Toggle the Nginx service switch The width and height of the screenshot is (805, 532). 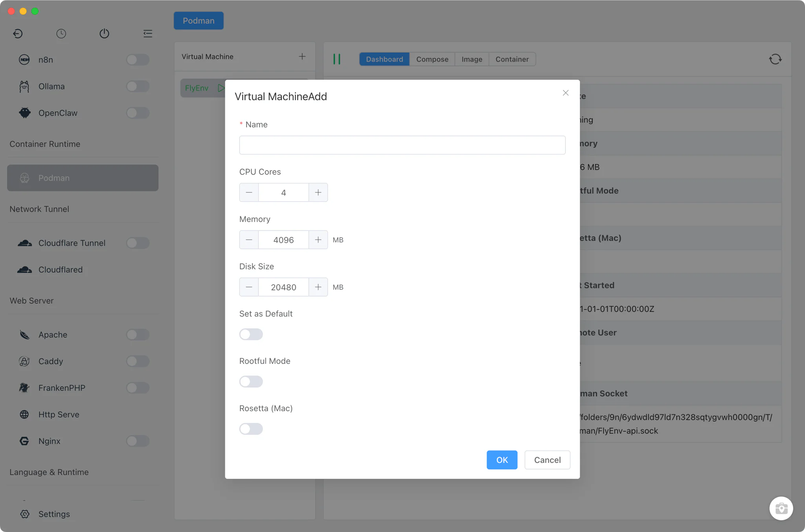coord(138,441)
